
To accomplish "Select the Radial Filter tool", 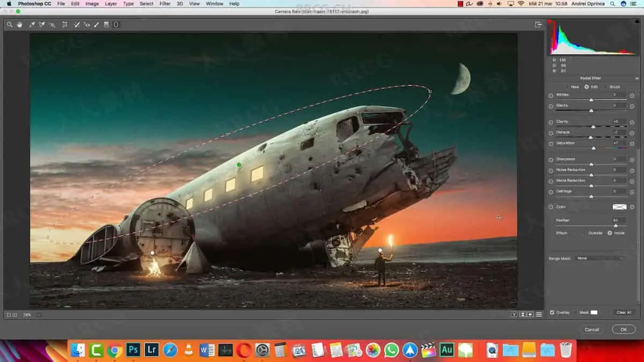I will point(115,25).
